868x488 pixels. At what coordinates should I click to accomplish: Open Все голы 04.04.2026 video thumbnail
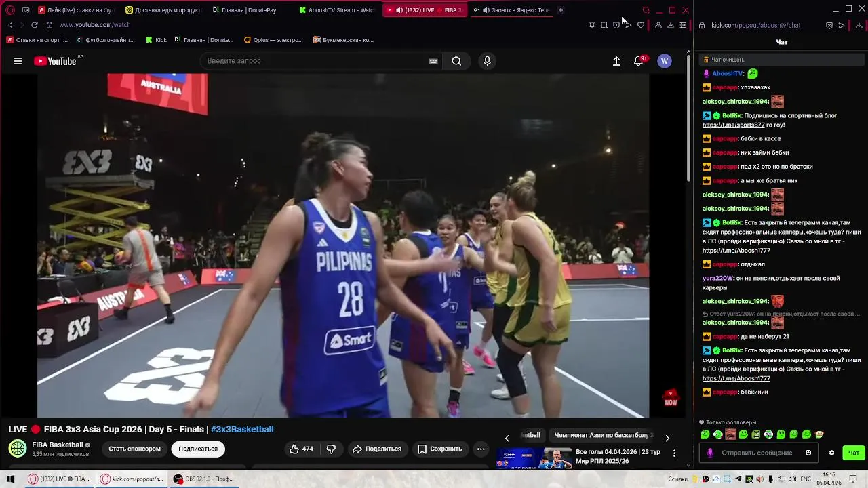[534, 458]
